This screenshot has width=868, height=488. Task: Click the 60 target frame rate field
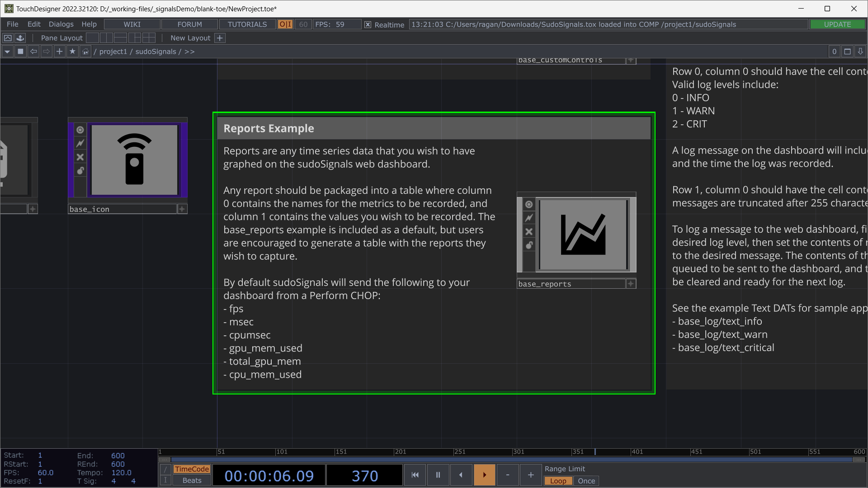(x=303, y=24)
